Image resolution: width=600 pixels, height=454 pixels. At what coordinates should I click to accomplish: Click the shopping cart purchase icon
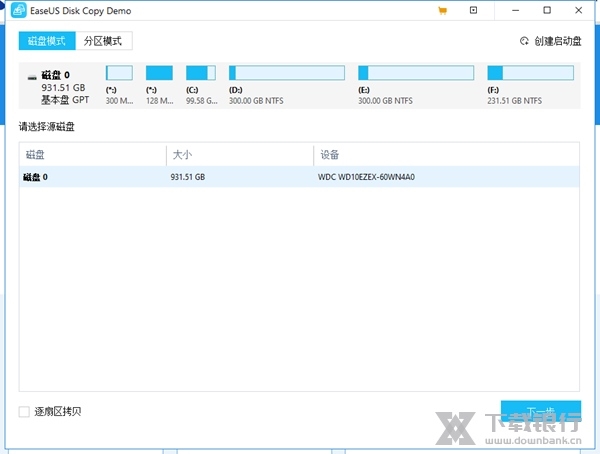442,10
